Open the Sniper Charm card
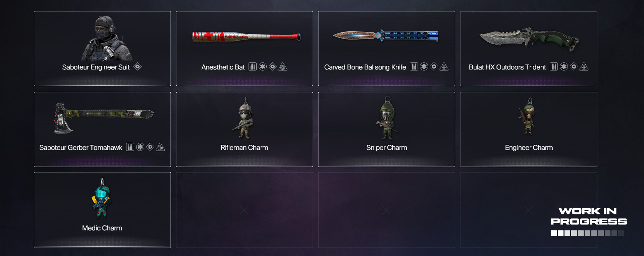644x256 pixels. click(x=387, y=129)
